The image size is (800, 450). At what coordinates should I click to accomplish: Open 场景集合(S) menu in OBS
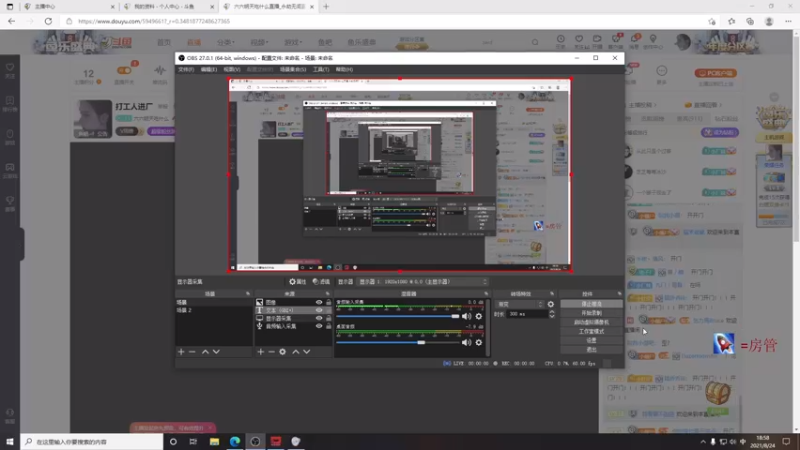tap(292, 69)
